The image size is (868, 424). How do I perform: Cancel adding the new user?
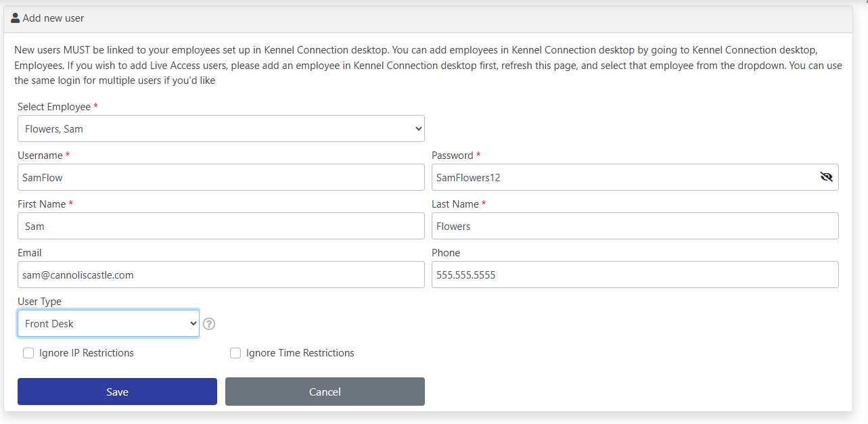click(325, 392)
